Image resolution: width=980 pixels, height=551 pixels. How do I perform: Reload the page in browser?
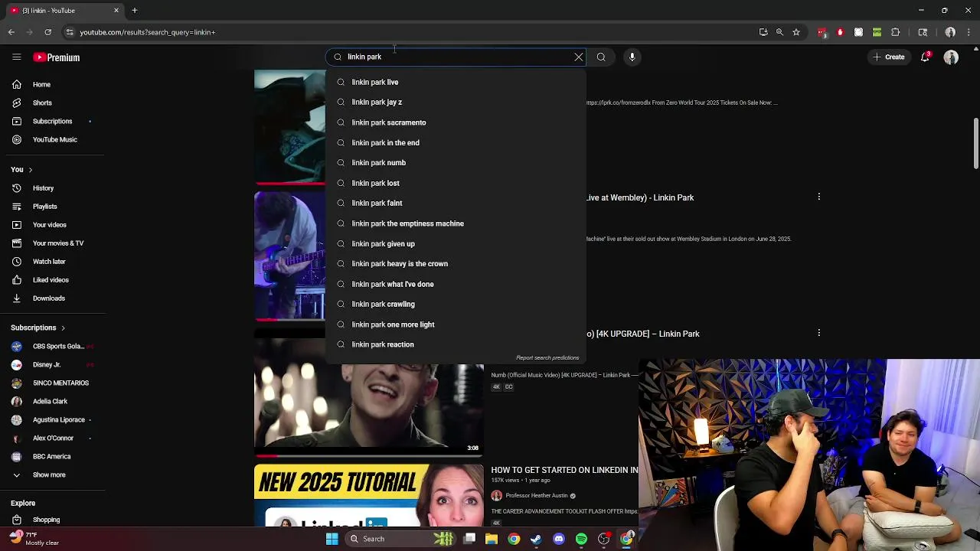coord(47,32)
